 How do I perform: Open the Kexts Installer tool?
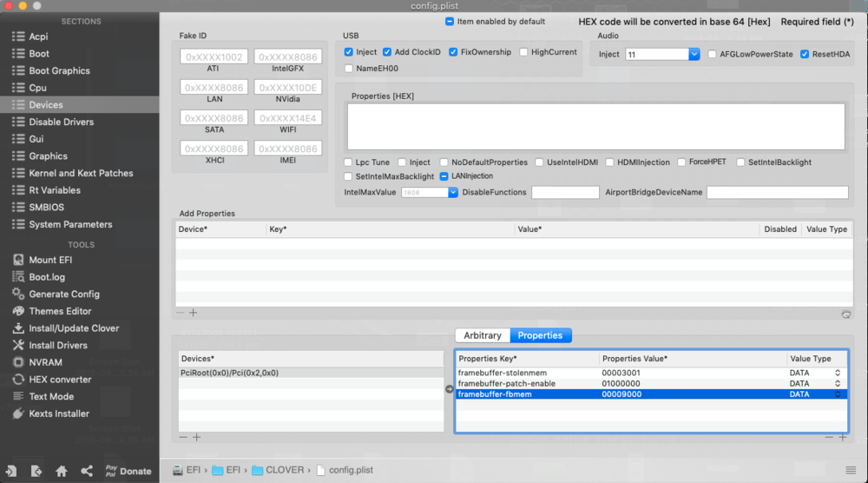pyautogui.click(x=59, y=414)
